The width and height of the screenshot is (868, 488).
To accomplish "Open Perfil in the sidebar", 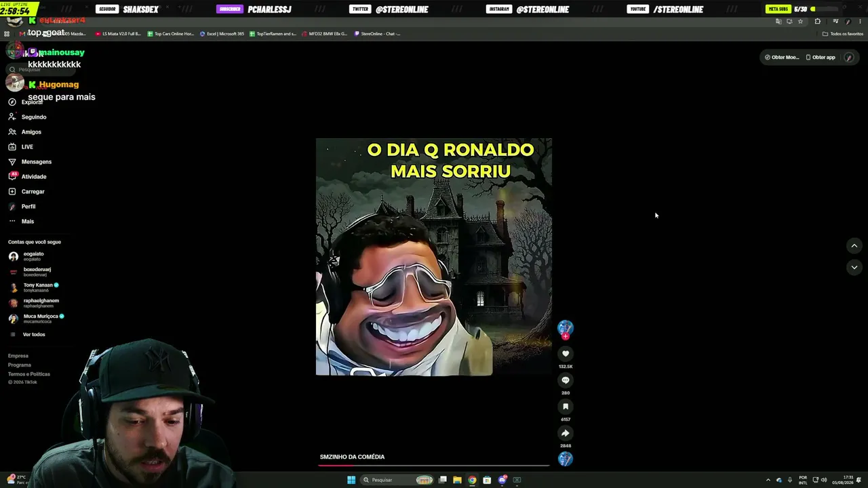I will coord(22,207).
